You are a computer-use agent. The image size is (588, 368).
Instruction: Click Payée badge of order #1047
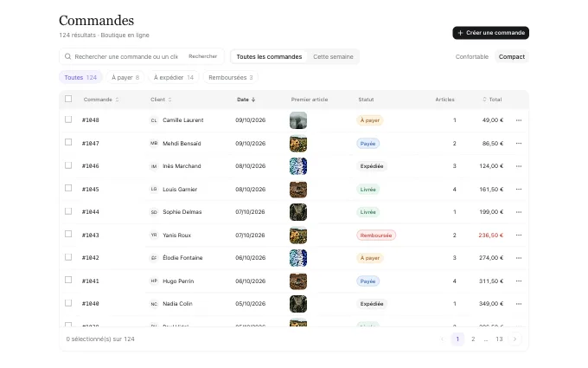point(367,144)
